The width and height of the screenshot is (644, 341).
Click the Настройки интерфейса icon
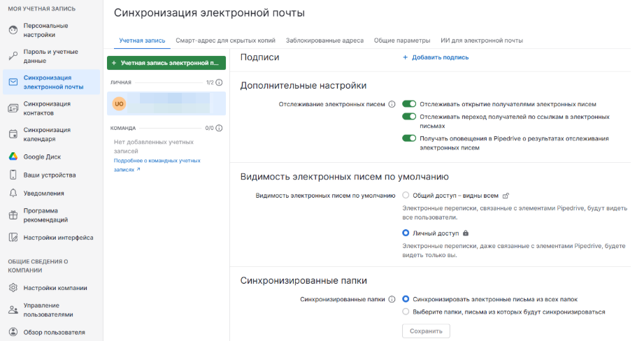tap(13, 237)
